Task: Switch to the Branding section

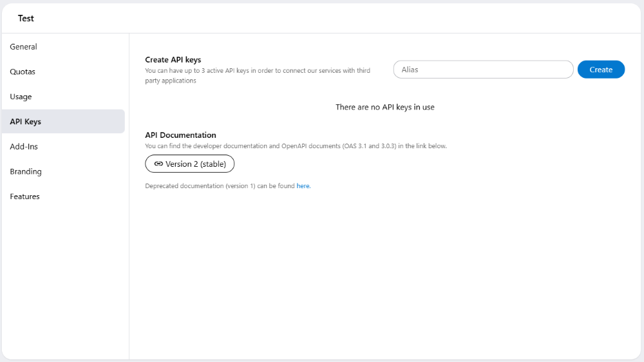Action: 26,171
